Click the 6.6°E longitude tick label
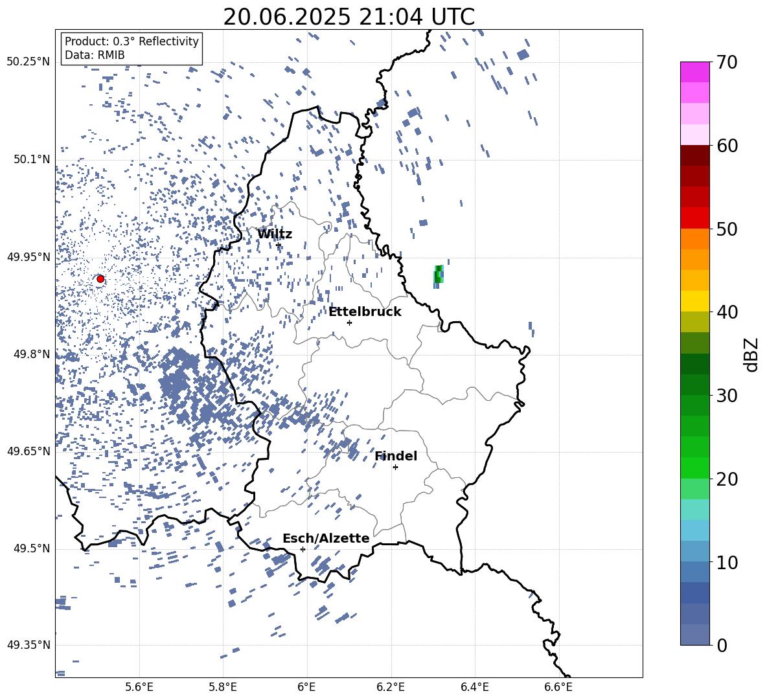Viewport: 767px width, 700px height. pyautogui.click(x=558, y=687)
